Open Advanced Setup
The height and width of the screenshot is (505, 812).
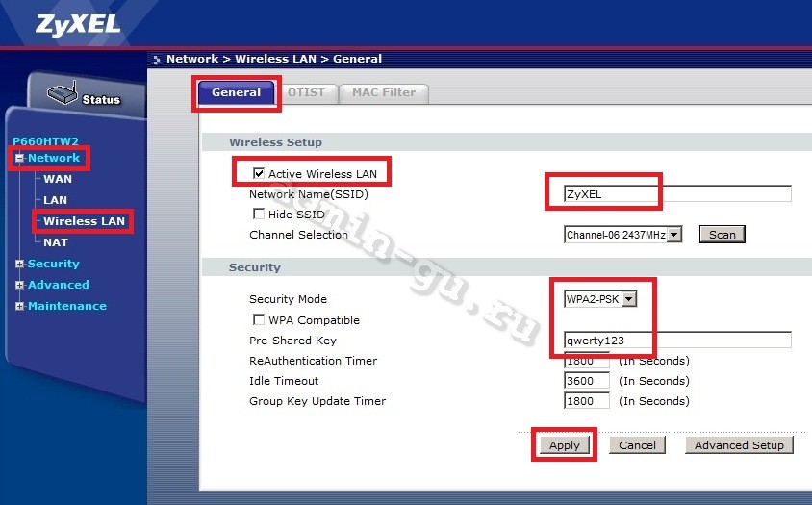coord(739,445)
